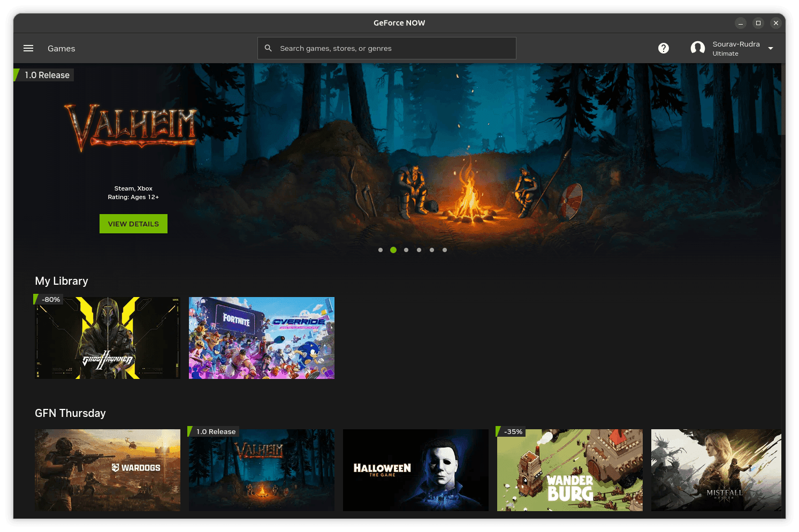Open the Valheim tile under GFN Thursday
Image resolution: width=799 pixels, height=532 pixels.
[x=262, y=470]
